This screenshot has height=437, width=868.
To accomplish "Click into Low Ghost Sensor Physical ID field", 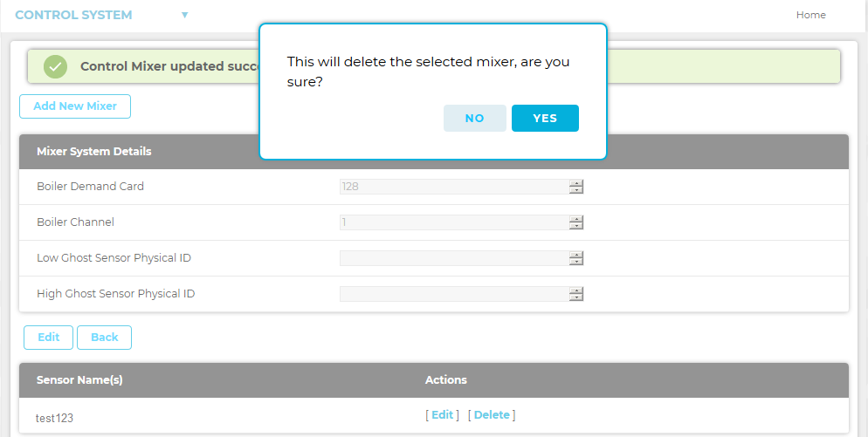I will (454, 258).
